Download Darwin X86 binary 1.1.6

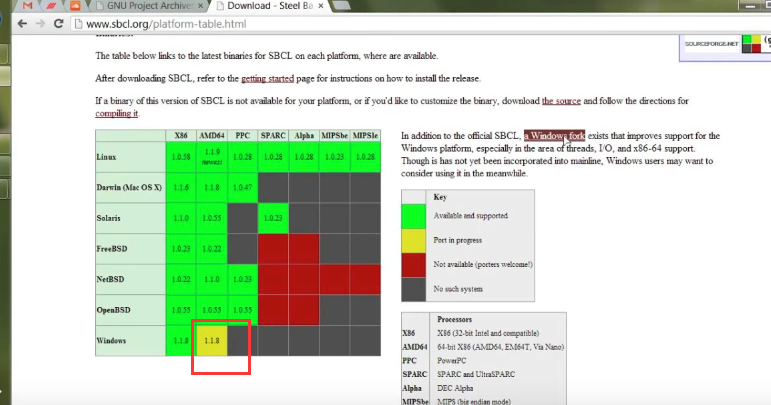tap(181, 187)
